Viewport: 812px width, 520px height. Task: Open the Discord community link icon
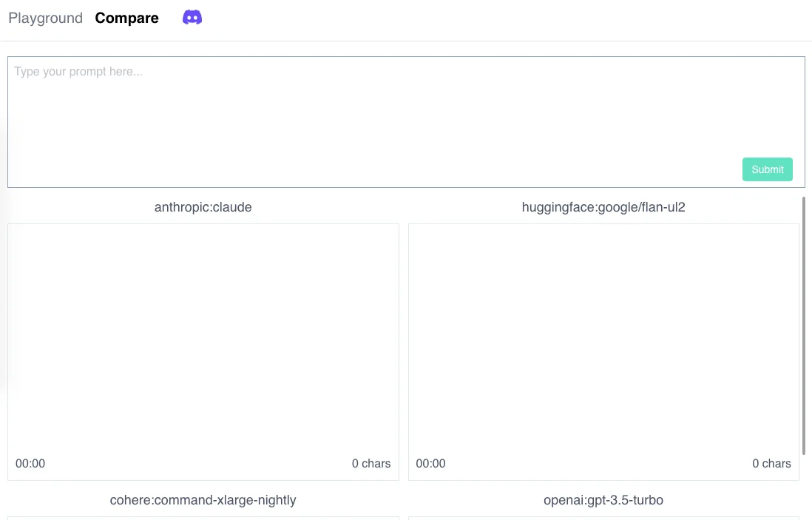click(192, 18)
